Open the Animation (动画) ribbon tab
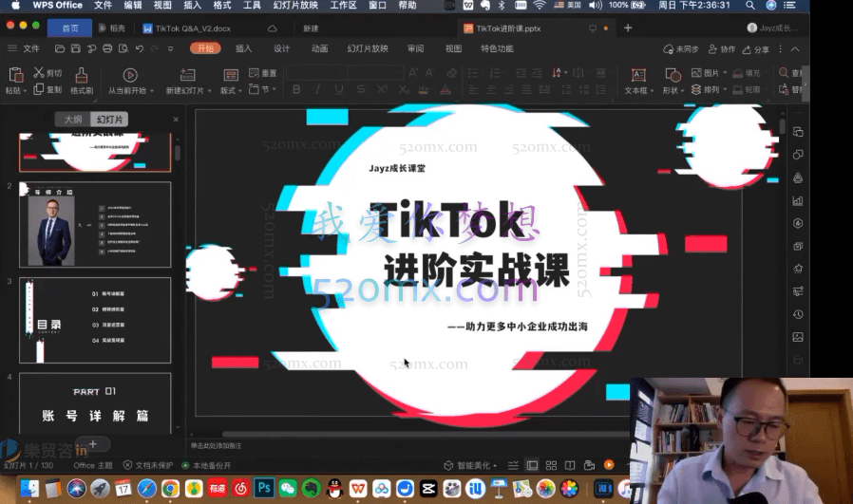 pos(319,48)
